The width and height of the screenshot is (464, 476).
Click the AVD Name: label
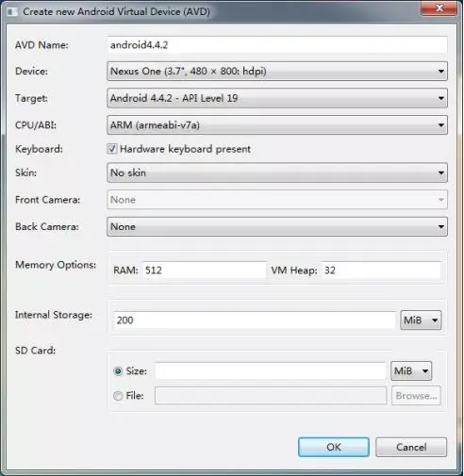click(41, 45)
